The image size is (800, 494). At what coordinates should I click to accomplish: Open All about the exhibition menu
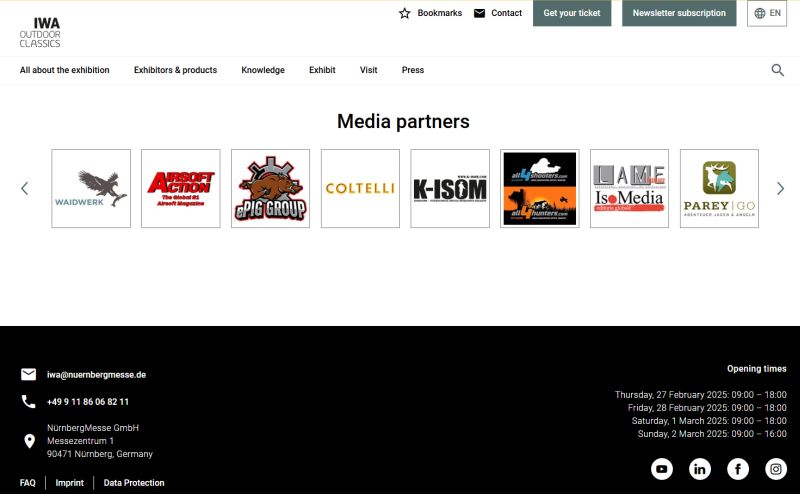(x=64, y=70)
